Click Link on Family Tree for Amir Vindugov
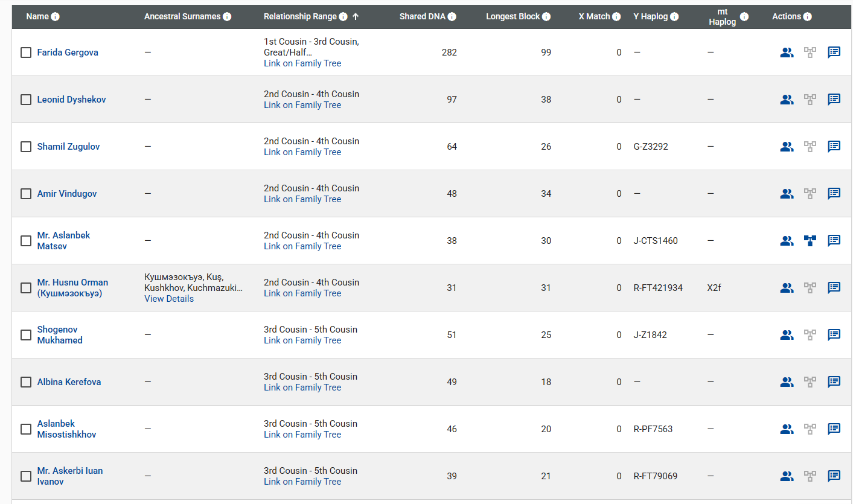The height and width of the screenshot is (504, 853). click(x=302, y=199)
